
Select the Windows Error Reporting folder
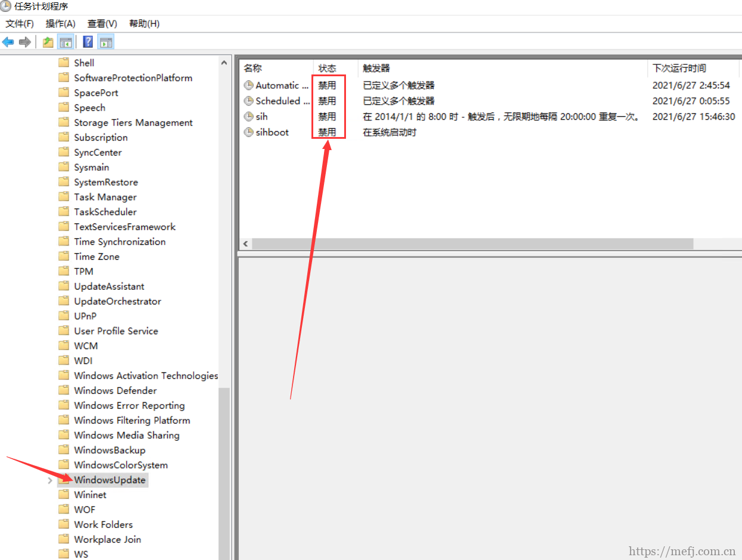(129, 405)
